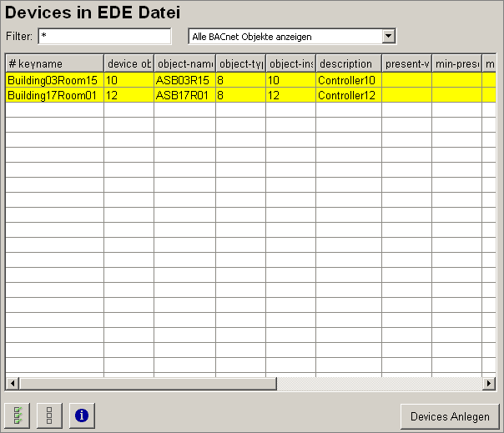Image resolution: width=504 pixels, height=433 pixels.
Task: Sort by the keyname column header
Action: click(54, 63)
